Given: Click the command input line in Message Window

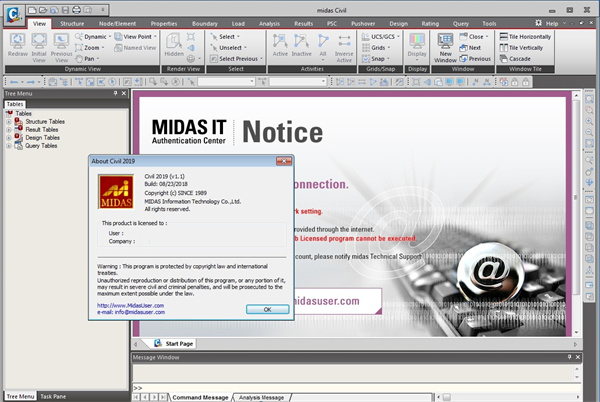Looking at the screenshot, I should tap(356, 388).
